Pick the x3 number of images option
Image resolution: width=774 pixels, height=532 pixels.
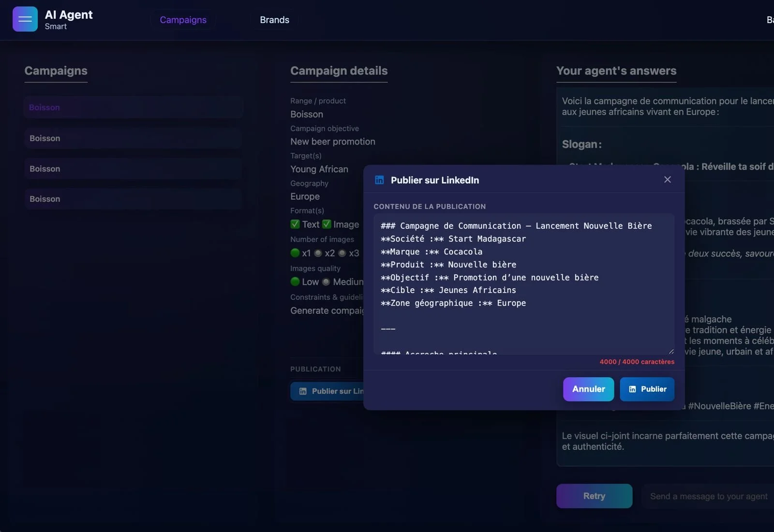tap(342, 253)
